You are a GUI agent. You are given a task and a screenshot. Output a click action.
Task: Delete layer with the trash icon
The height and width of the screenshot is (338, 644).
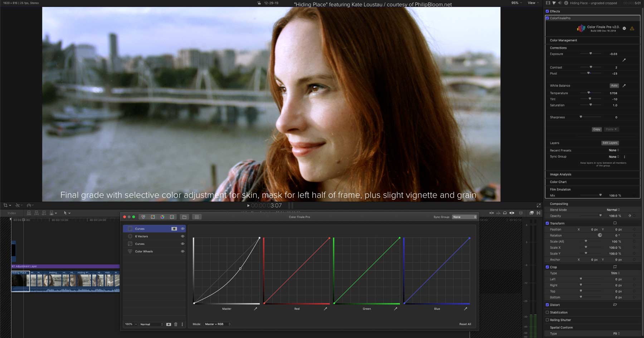(176, 324)
